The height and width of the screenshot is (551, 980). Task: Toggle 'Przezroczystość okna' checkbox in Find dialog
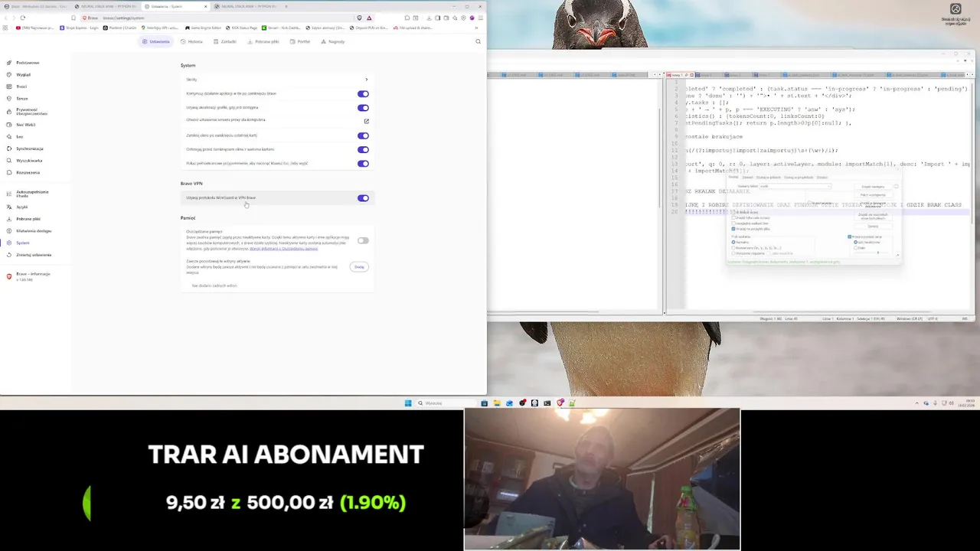point(850,236)
